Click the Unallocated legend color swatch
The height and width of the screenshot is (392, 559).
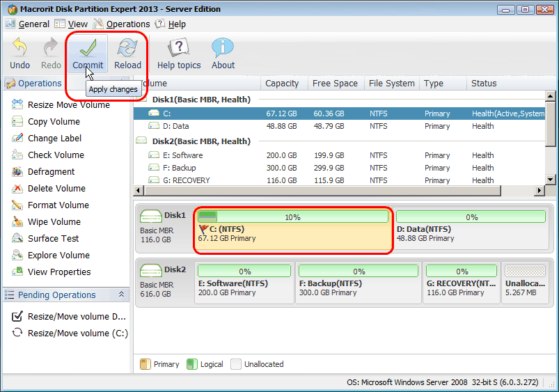click(236, 364)
